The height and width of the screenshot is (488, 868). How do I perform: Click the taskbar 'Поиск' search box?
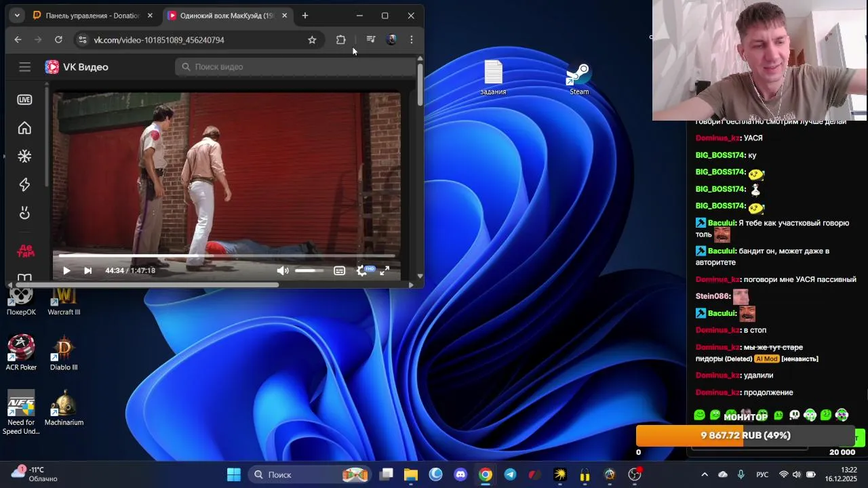309,474
